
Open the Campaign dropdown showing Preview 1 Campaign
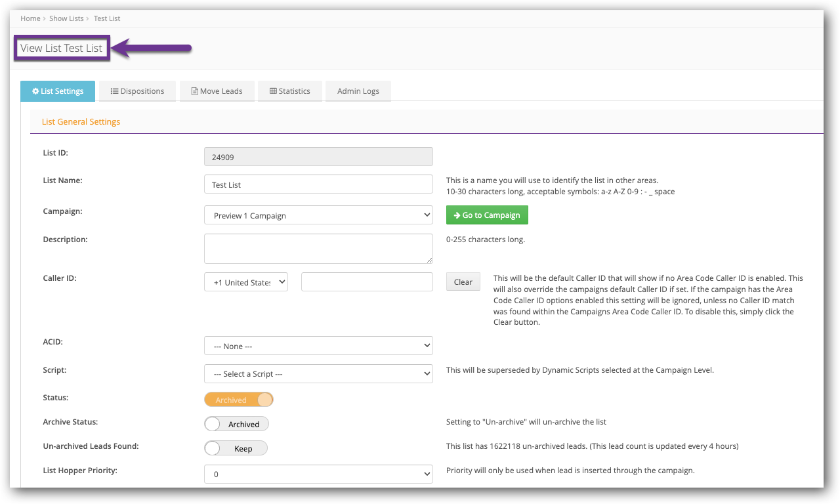click(x=318, y=214)
